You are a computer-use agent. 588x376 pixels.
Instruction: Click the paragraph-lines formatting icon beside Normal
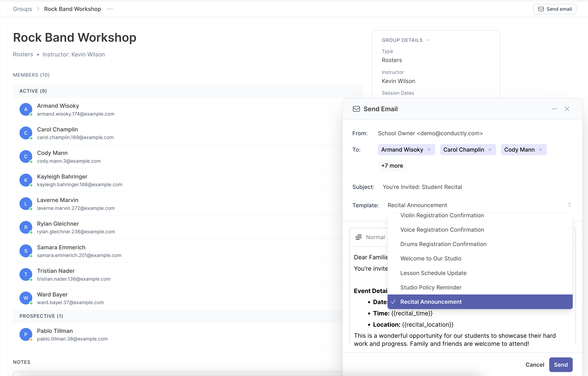(359, 237)
